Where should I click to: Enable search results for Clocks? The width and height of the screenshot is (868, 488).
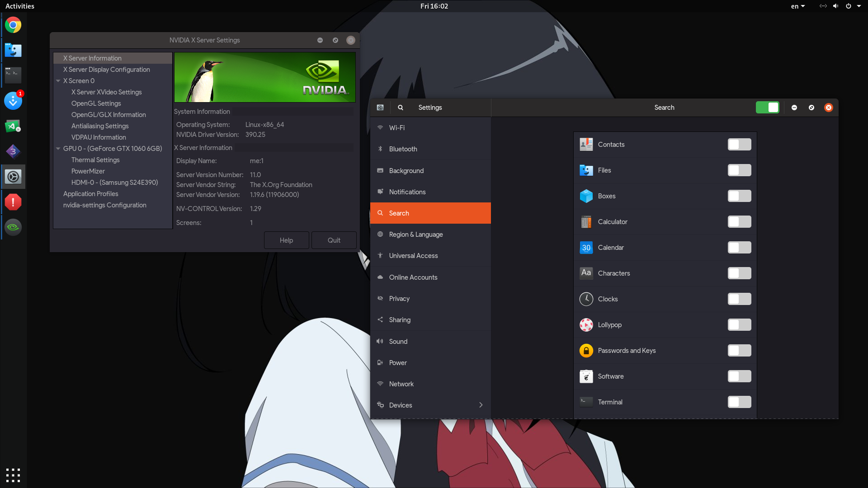(739, 299)
